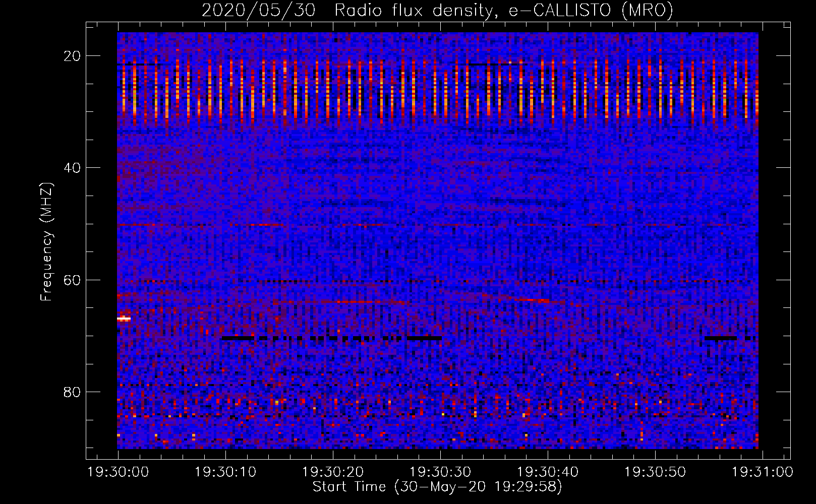816x504 pixels.
Task: Click the time label '19:30:30'
Action: pos(440,472)
